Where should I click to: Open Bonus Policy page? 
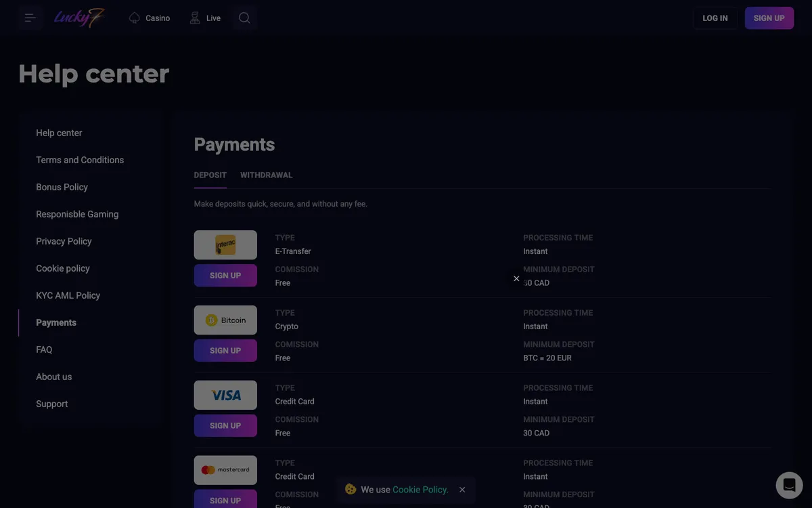(x=62, y=187)
